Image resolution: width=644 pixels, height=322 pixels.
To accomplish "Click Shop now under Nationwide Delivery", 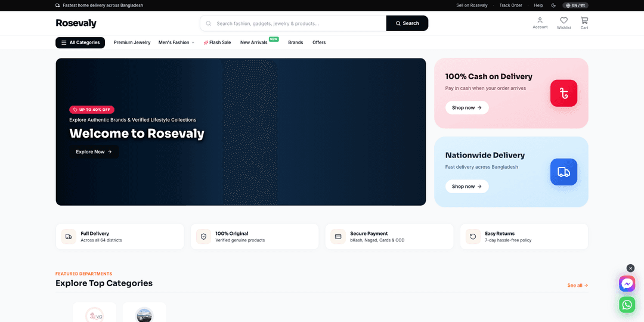I will click(x=467, y=187).
